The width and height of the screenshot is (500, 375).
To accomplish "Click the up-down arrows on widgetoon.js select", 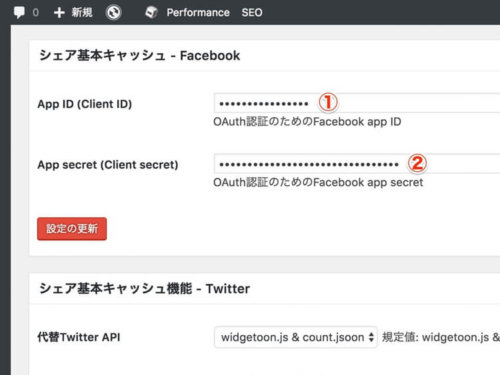I will pyautogui.click(x=371, y=337).
